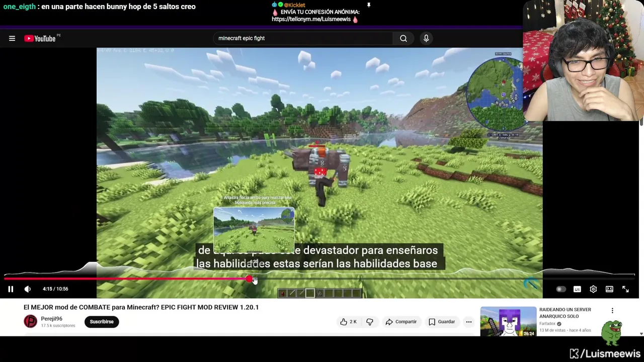The width and height of the screenshot is (644, 362).
Task: Open 'RAIDEANDO UN SERVER ANARQUICO SOLO' title
Action: 565,313
